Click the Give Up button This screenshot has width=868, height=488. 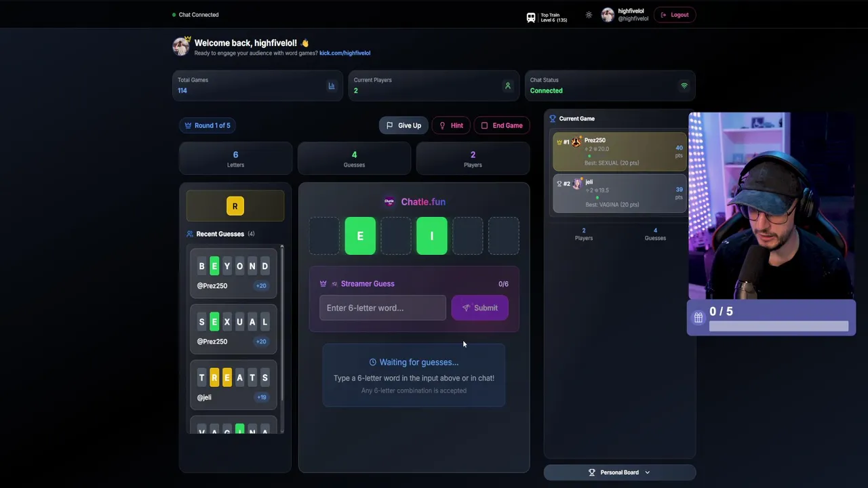coord(403,125)
